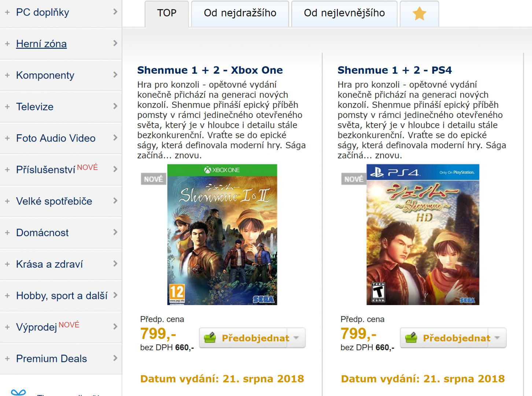Expand the Foto Audio Video chevron

coord(115,138)
